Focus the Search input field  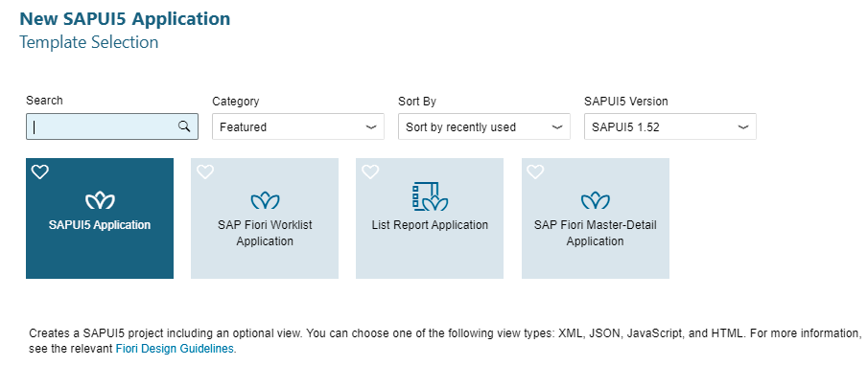112,126
